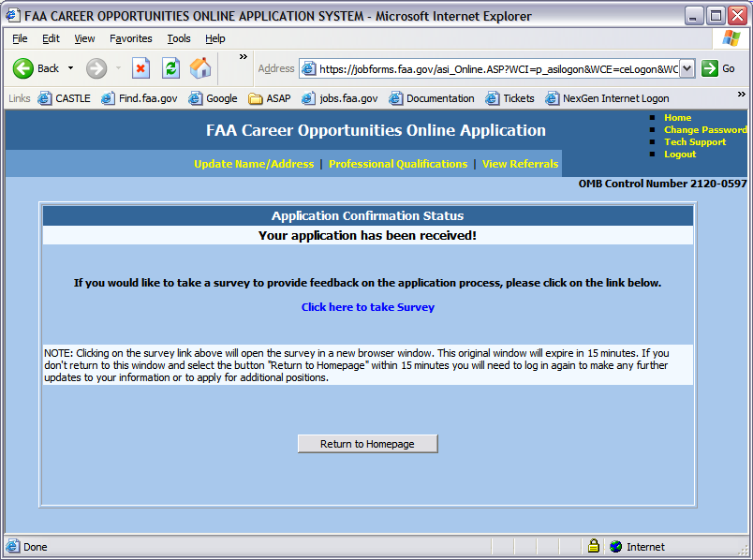Screen dimensions: 753x560
Task: Click the 'Your application has been received!' text
Action: [367, 235]
